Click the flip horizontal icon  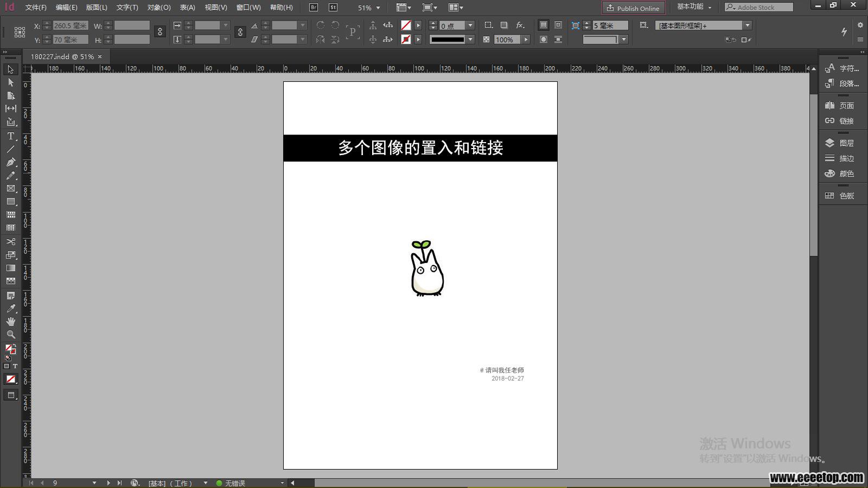pyautogui.click(x=321, y=39)
